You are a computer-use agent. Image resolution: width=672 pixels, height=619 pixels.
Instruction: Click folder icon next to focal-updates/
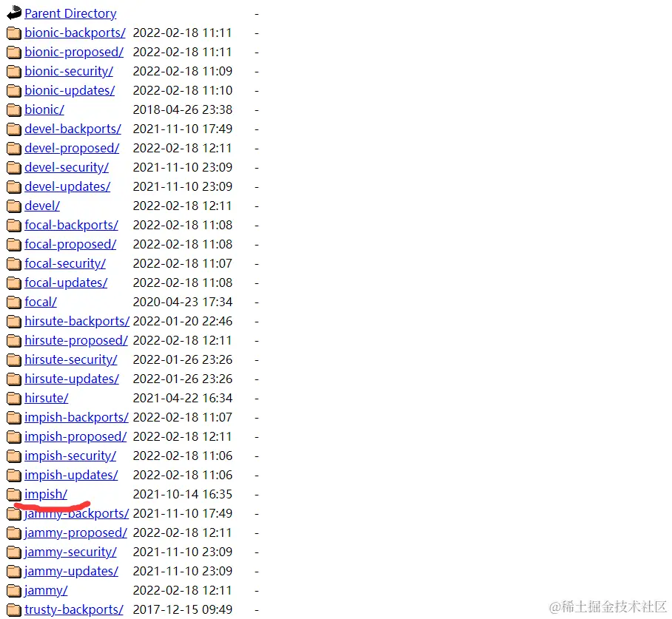click(x=14, y=283)
